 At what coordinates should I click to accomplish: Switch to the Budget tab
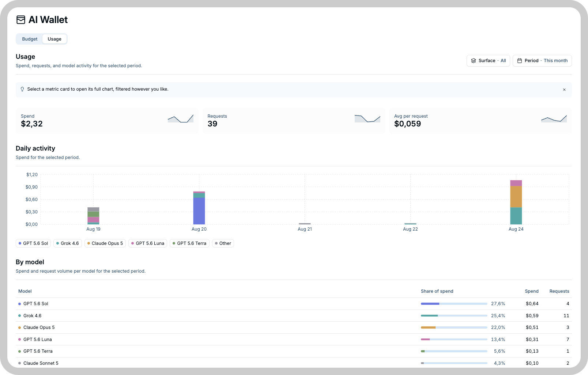30,39
